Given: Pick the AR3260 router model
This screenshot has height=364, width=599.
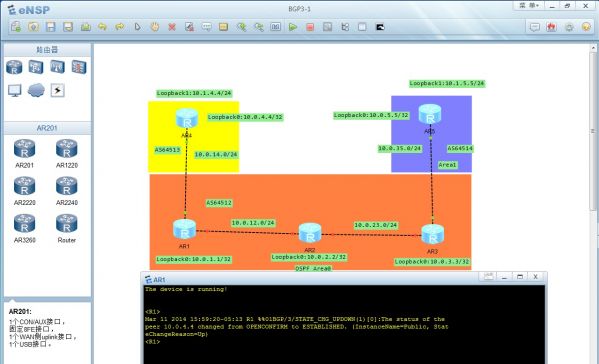Looking at the screenshot, I should click(25, 228).
